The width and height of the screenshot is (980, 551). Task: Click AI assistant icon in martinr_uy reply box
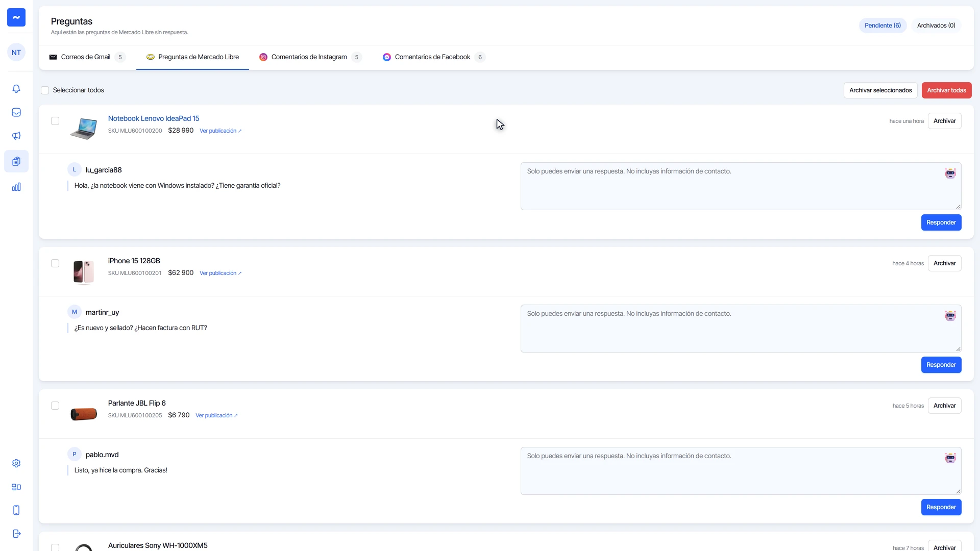point(950,316)
